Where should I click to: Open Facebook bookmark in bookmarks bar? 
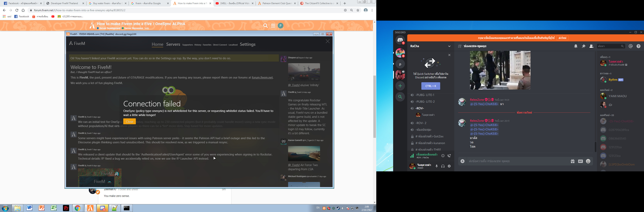[x=22, y=16]
